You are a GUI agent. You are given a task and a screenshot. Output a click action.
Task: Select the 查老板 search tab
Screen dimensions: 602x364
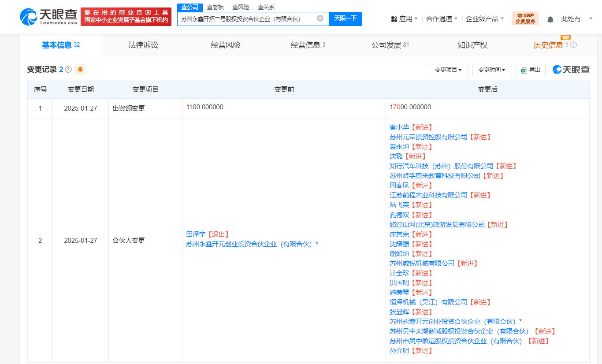click(216, 7)
